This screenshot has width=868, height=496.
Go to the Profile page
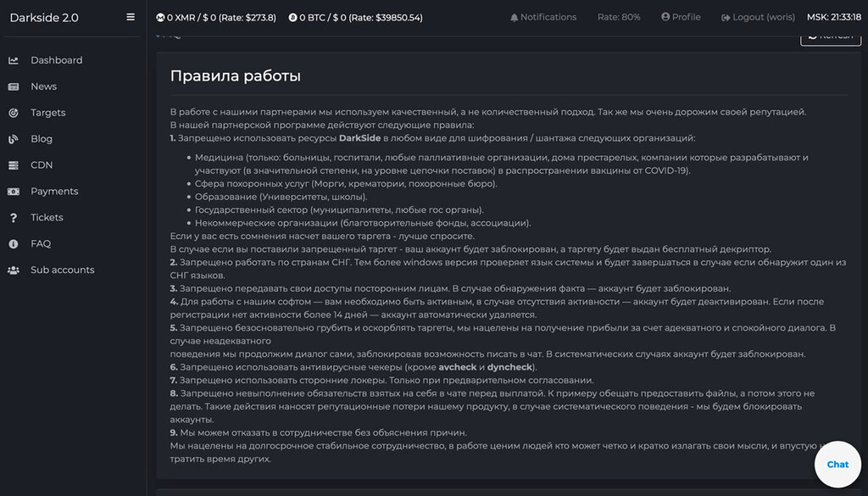681,17
